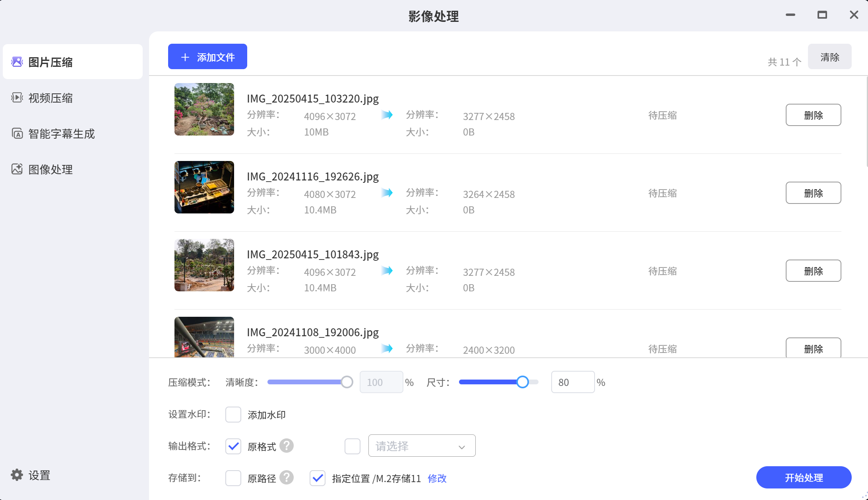Check the 原路径 storage checkbox
Image resolution: width=868 pixels, height=500 pixels.
233,478
